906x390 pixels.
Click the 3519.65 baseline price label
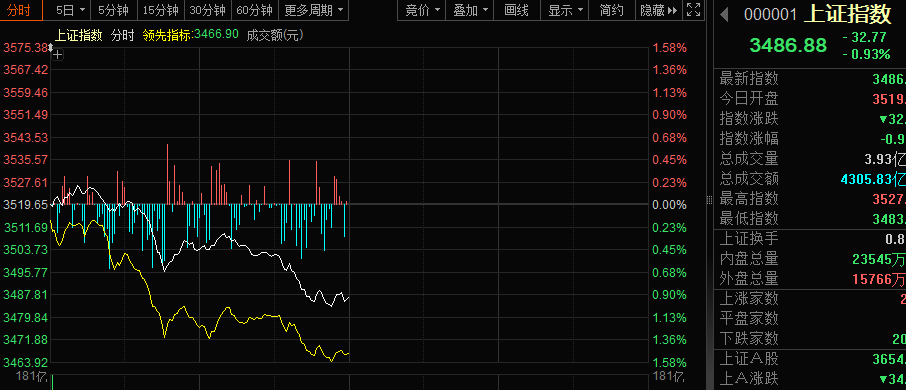coord(25,205)
